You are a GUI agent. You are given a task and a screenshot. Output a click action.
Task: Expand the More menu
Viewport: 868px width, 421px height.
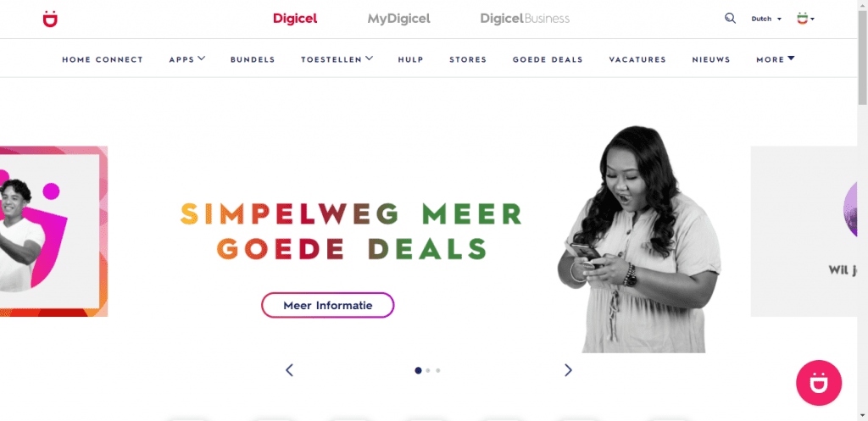[776, 59]
